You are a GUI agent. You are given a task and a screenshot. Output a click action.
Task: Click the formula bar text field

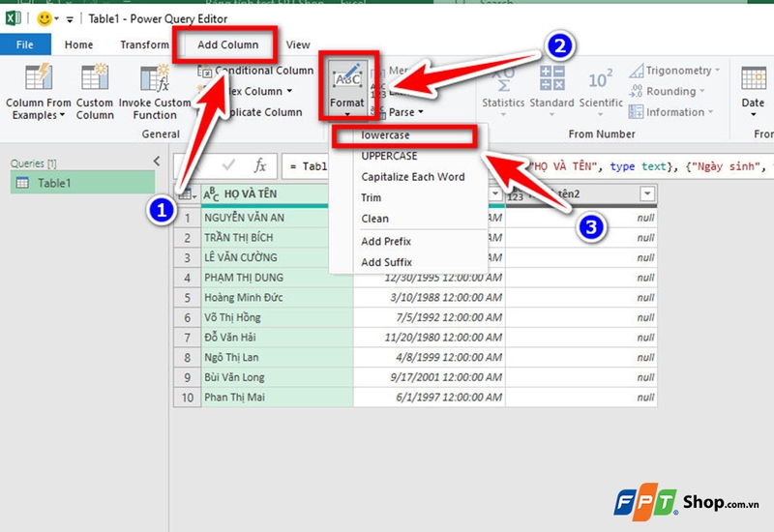[x=525, y=165]
